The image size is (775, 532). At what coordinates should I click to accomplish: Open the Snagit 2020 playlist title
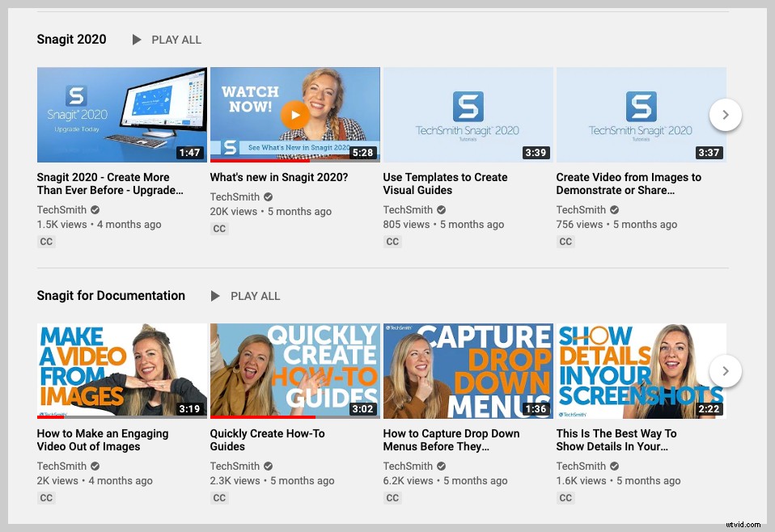71,38
